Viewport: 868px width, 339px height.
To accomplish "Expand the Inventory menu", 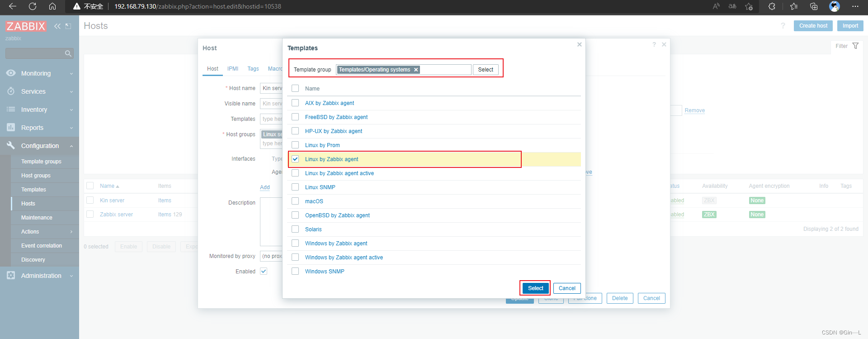I will [x=71, y=110].
